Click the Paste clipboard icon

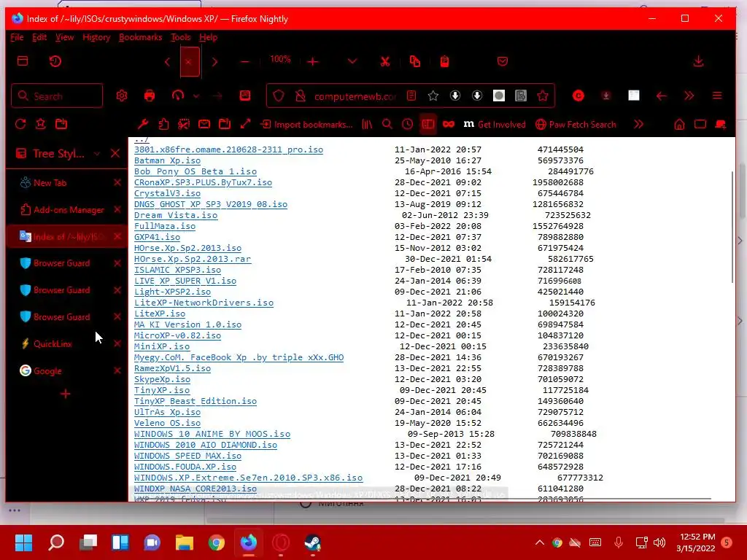[x=444, y=62]
